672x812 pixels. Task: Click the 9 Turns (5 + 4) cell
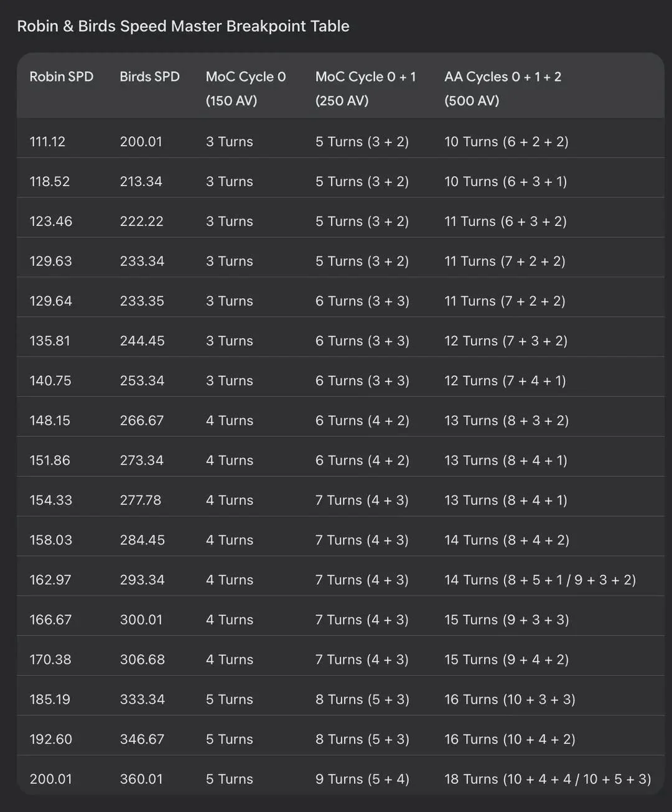(x=362, y=779)
